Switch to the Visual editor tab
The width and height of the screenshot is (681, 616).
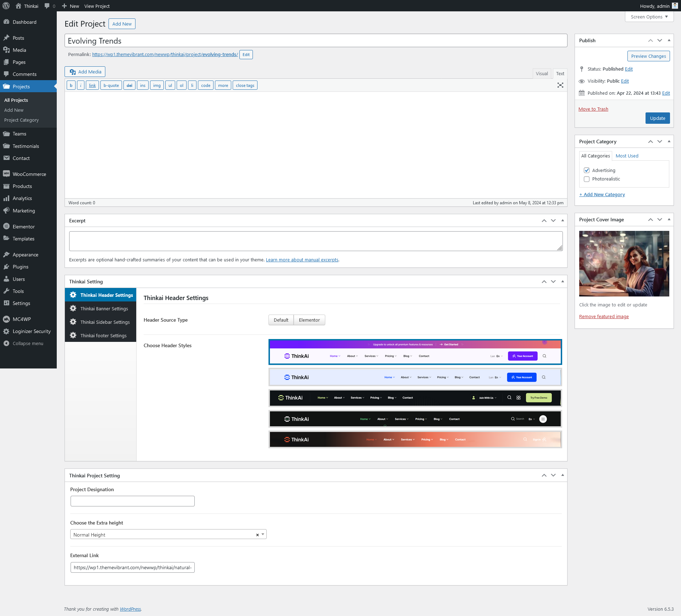[541, 73]
